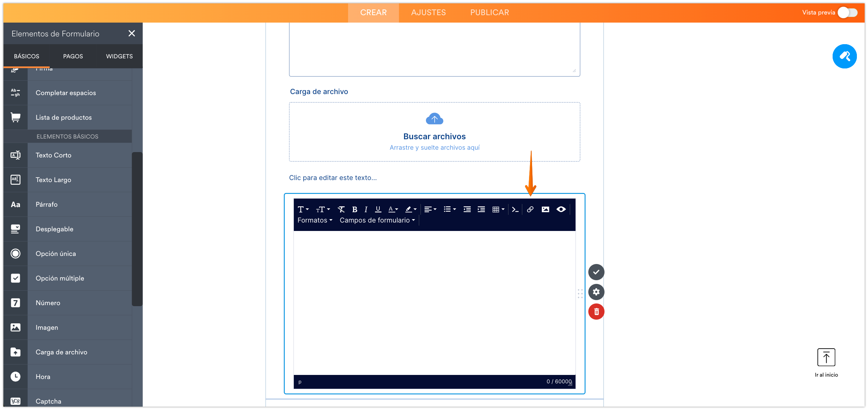The width and height of the screenshot is (868, 410).
Task: Expand the Formatos menu
Action: 315,220
